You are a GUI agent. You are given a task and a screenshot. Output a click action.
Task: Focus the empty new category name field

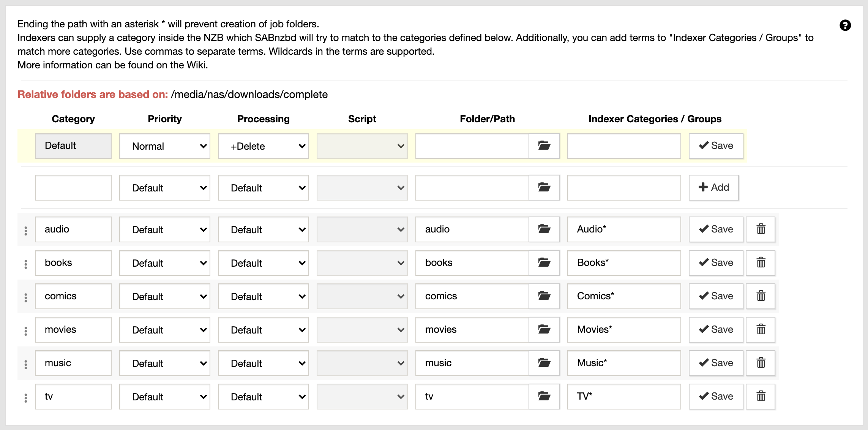click(73, 187)
